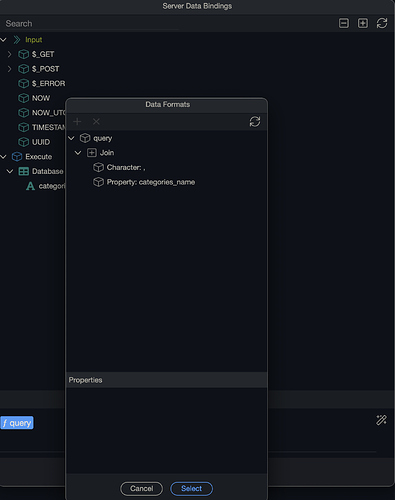Click the remove format X icon
Screen dimensions: 395x500
point(96,122)
